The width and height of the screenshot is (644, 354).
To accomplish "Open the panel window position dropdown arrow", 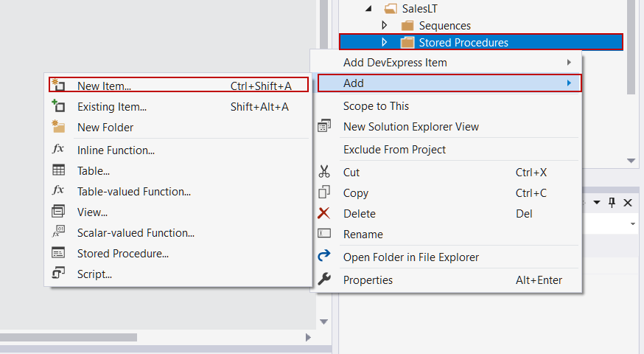I will point(597,203).
